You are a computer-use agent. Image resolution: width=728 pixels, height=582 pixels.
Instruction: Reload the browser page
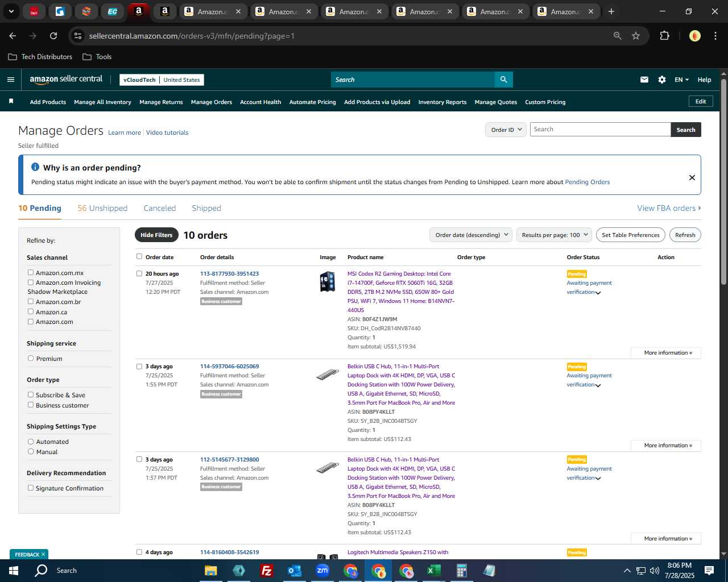pos(53,36)
